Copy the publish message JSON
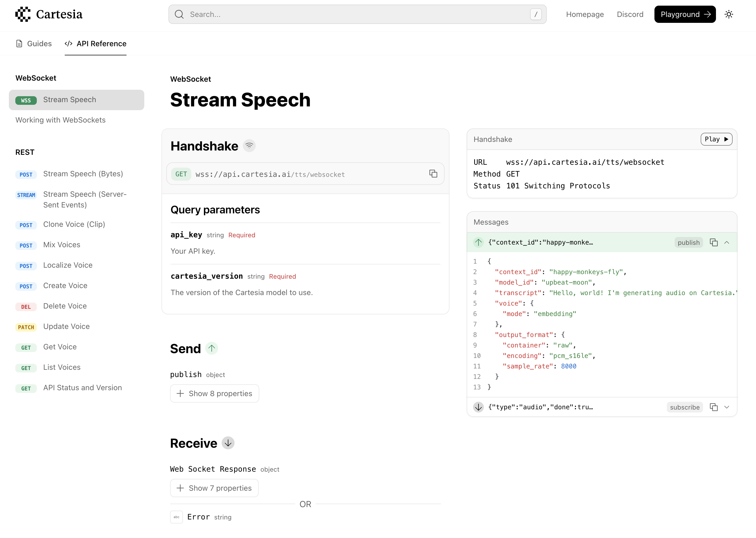The height and width of the screenshot is (538, 756). click(714, 242)
